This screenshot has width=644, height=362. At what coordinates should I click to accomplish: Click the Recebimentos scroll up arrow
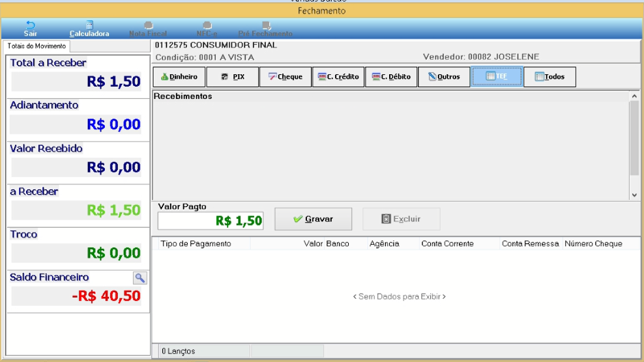coord(635,96)
